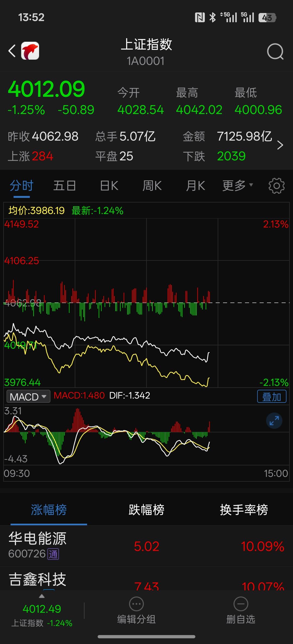Tap 华电能源 price 5.02
The image size is (293, 644).
(146, 546)
